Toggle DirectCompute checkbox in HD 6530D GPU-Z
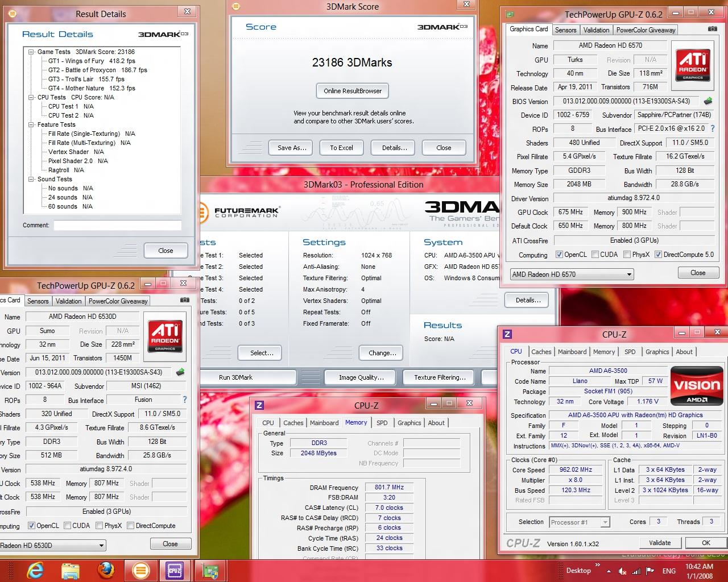Image resolution: width=728 pixels, height=582 pixels. [131, 526]
